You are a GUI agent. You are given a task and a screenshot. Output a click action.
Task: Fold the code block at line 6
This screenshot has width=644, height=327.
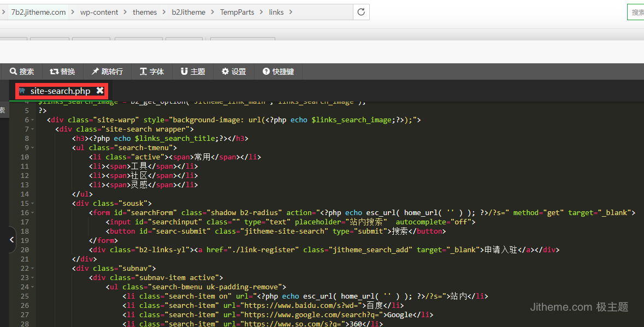coord(33,129)
